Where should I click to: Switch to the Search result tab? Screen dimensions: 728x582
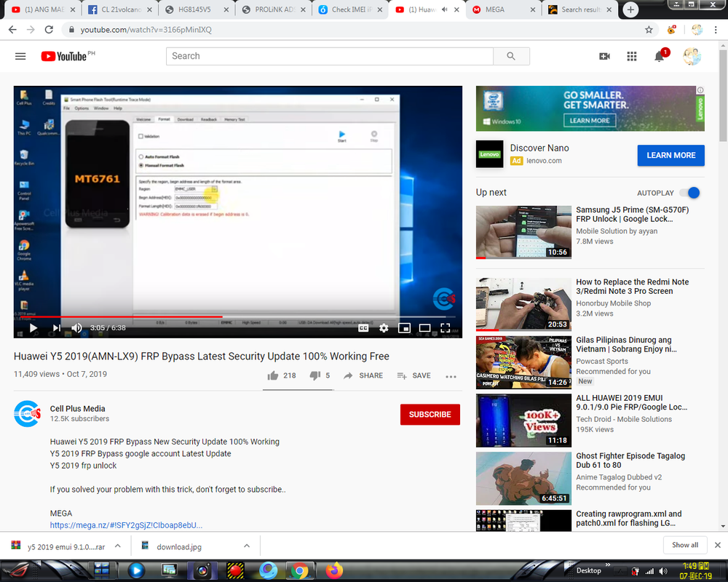click(580, 9)
